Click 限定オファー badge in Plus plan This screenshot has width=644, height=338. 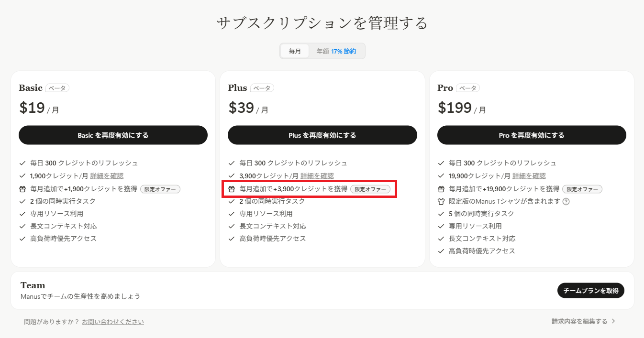(370, 189)
